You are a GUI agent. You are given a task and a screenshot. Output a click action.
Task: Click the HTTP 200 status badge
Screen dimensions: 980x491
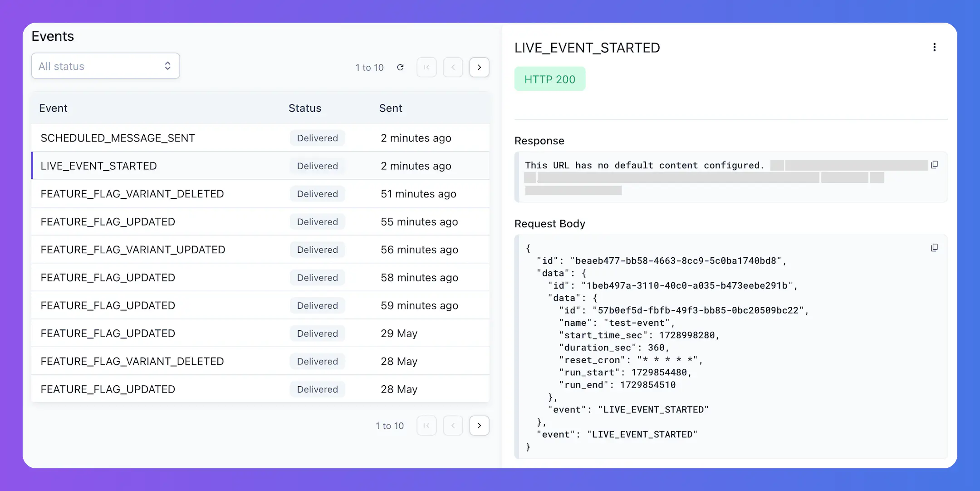click(x=550, y=78)
